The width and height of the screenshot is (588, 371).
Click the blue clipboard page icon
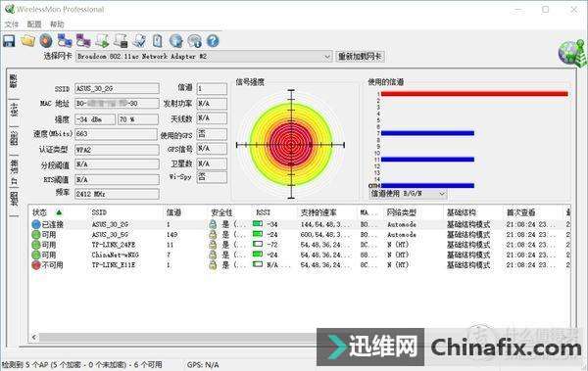pyautogui.click(x=158, y=40)
